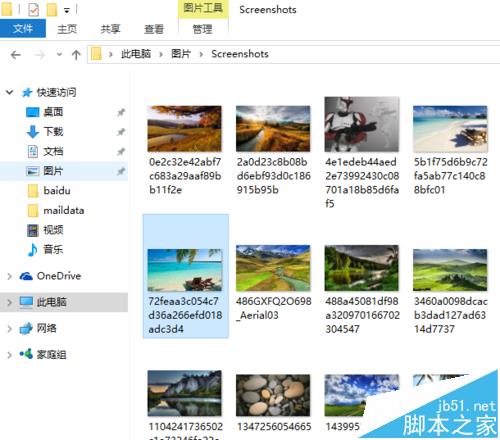Open 文档 in quick access

pos(53,151)
